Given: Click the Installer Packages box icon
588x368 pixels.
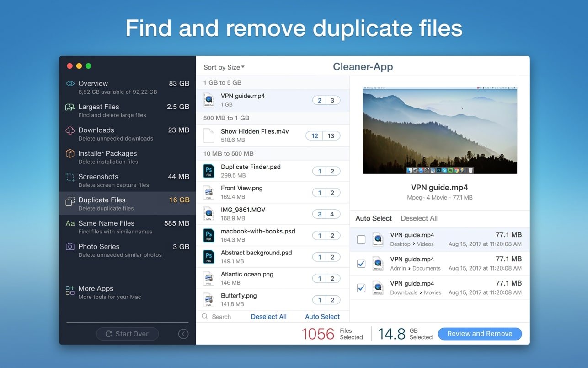Looking at the screenshot, I should (70, 154).
